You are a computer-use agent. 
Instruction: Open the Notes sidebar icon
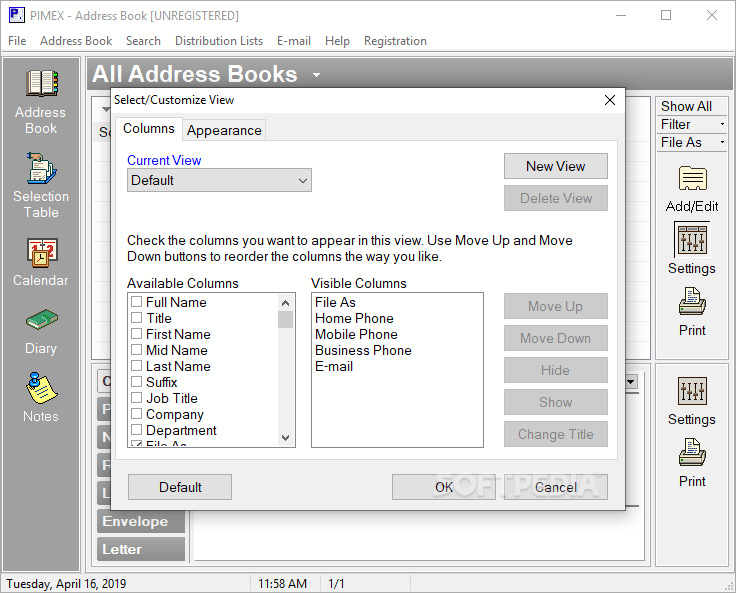click(41, 388)
